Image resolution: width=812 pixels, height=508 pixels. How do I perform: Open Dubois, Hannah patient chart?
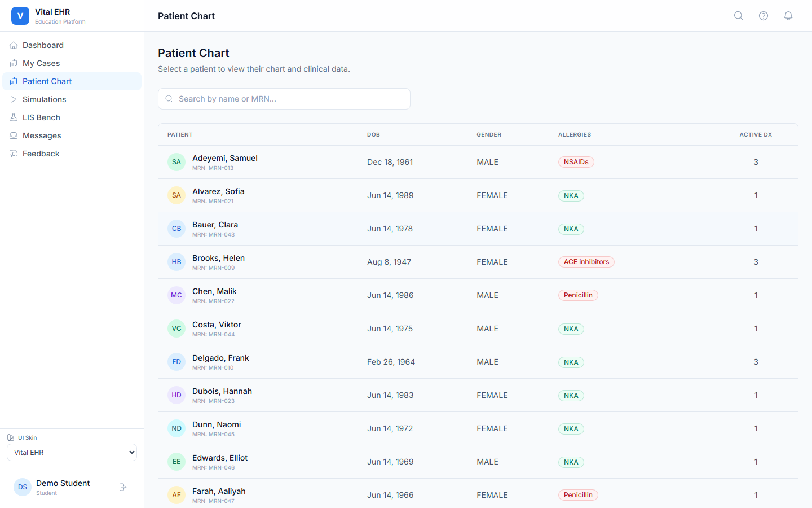478,395
